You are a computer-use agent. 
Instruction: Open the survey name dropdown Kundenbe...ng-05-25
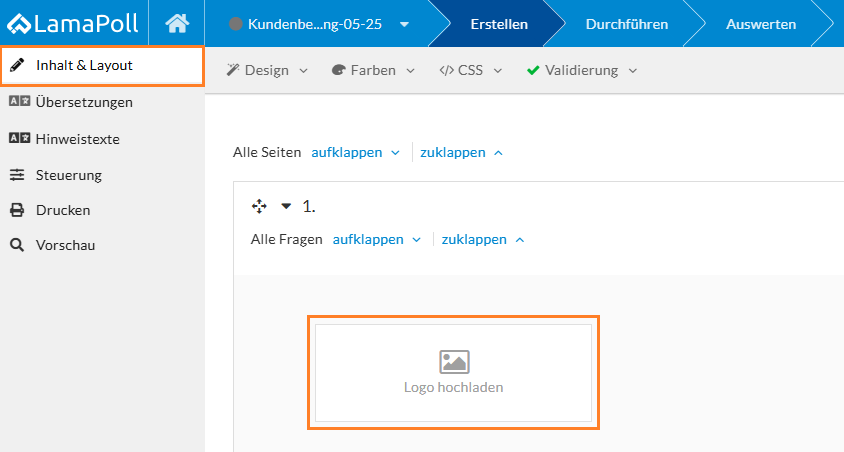[318, 24]
